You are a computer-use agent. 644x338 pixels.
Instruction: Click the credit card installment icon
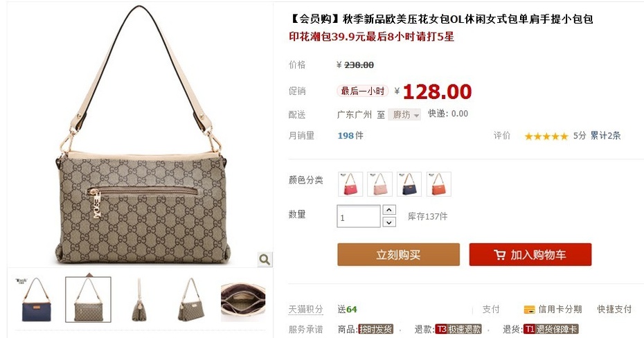(529, 310)
